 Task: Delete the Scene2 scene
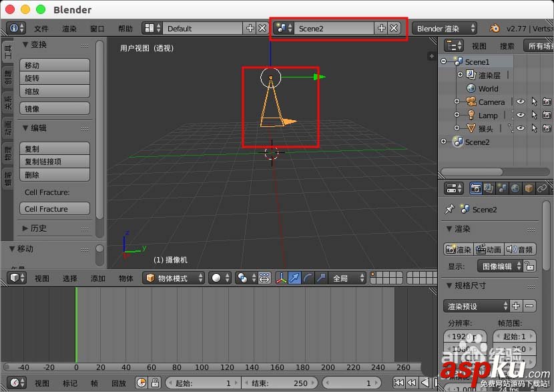394,28
